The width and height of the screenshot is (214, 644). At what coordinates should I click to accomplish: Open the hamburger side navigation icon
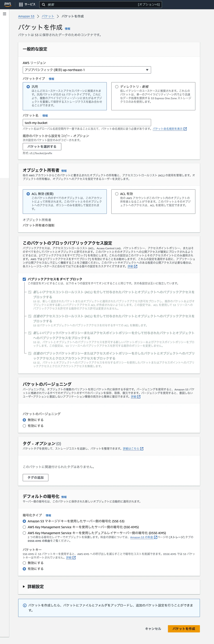[5, 14]
